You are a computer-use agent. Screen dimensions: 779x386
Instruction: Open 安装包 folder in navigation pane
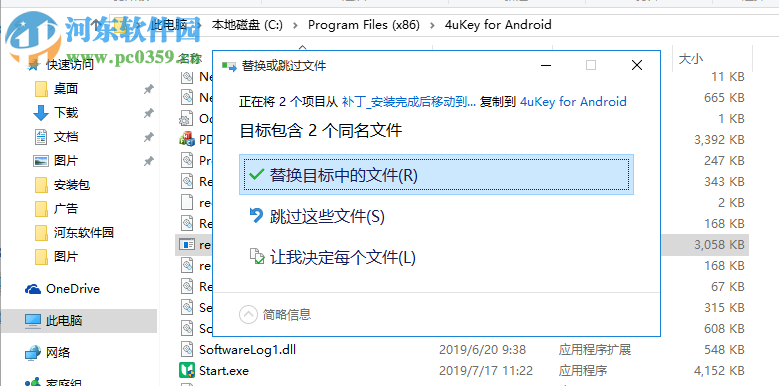[x=72, y=185]
